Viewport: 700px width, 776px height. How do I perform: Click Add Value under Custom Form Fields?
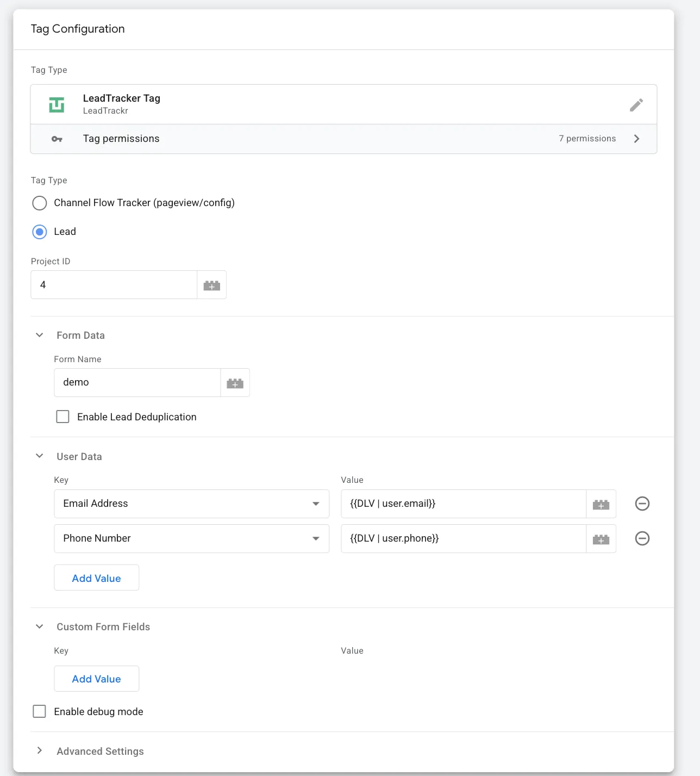(96, 679)
